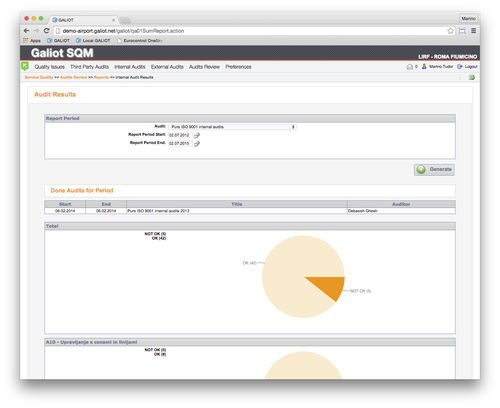Viewport: 500px width, 408px height.
Task: Click the browser forward arrow
Action: pos(36,31)
